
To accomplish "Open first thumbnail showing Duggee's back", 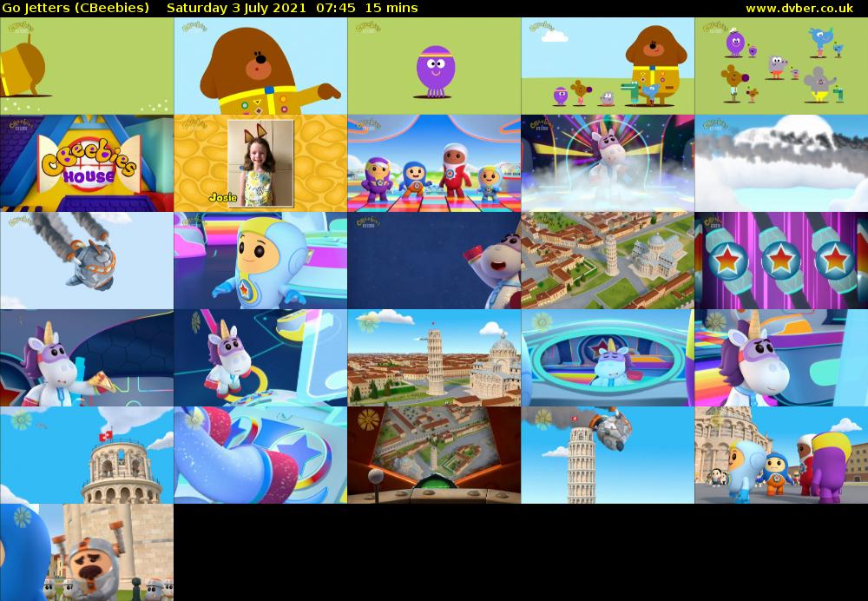I will (86, 66).
